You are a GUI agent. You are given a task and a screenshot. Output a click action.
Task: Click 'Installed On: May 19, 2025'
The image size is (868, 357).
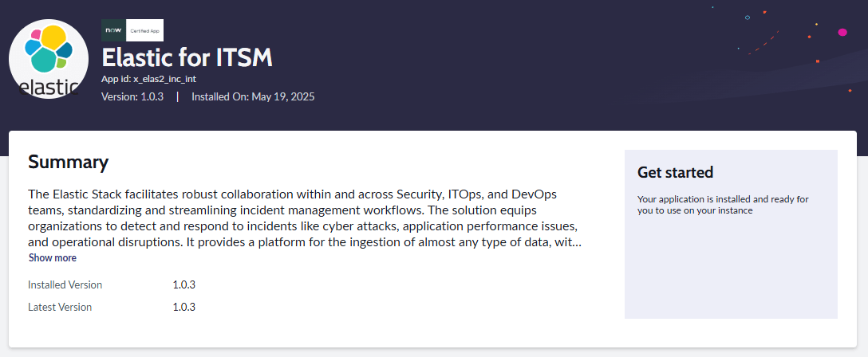pos(253,96)
